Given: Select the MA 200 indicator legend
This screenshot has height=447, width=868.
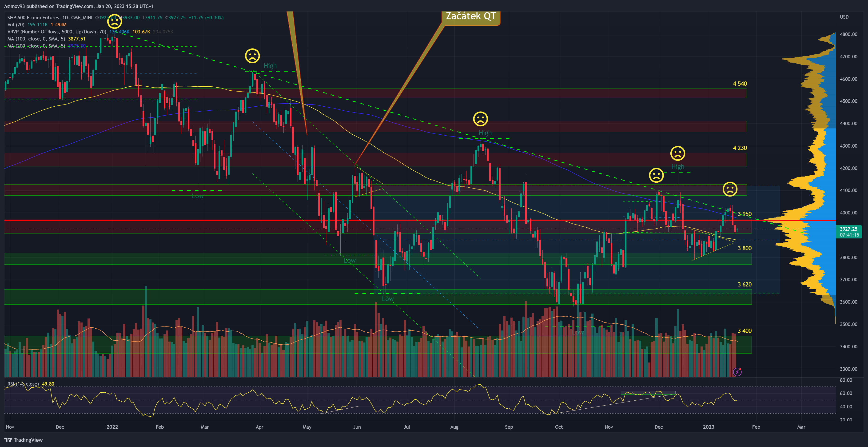Looking at the screenshot, I should [x=36, y=46].
